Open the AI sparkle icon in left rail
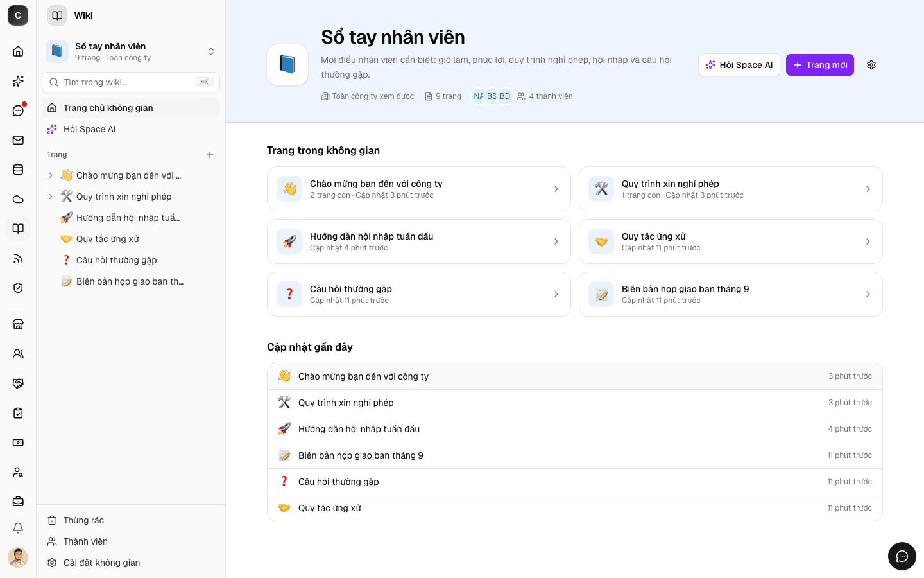 18,81
